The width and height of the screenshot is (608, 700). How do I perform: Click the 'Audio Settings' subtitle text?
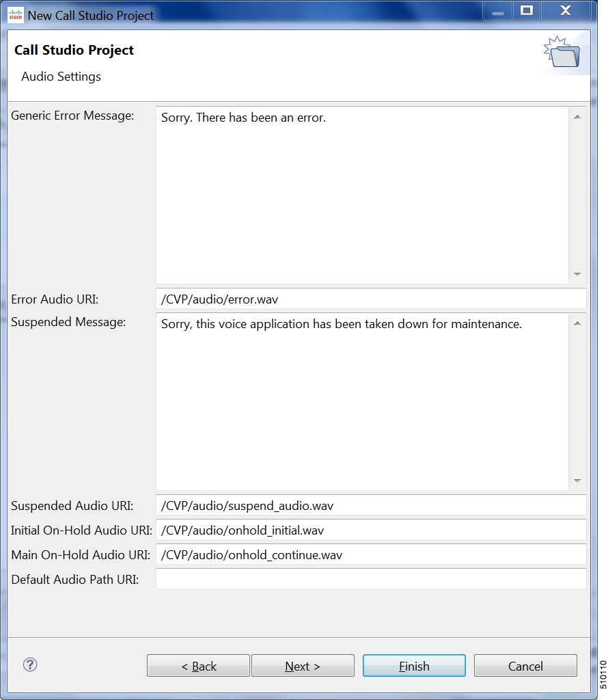(x=61, y=77)
